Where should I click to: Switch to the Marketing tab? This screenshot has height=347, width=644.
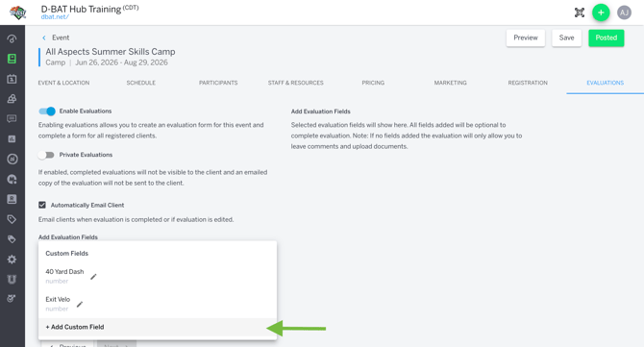[451, 83]
